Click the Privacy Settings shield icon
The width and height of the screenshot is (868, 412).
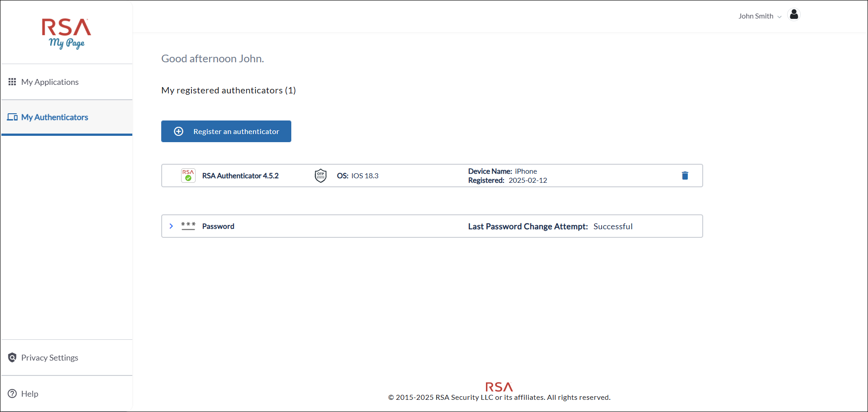click(x=12, y=358)
